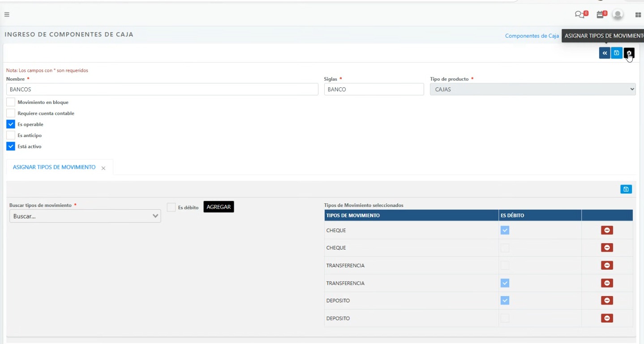Uncheck the Es operable checkbox
This screenshot has width=644, height=344.
click(10, 124)
